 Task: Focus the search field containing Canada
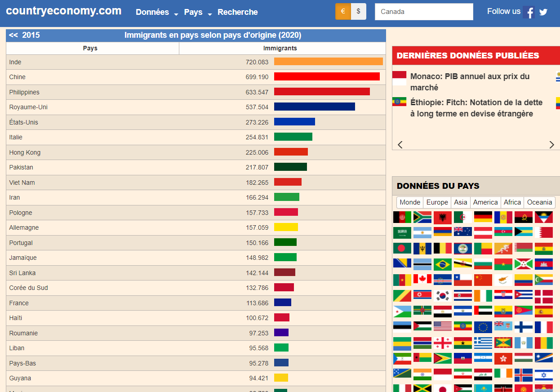coord(423,12)
